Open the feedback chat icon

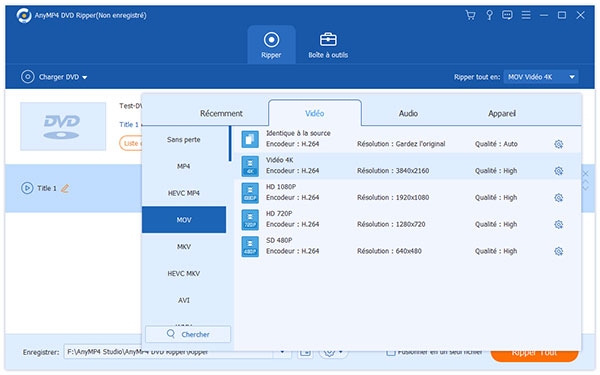pos(507,15)
